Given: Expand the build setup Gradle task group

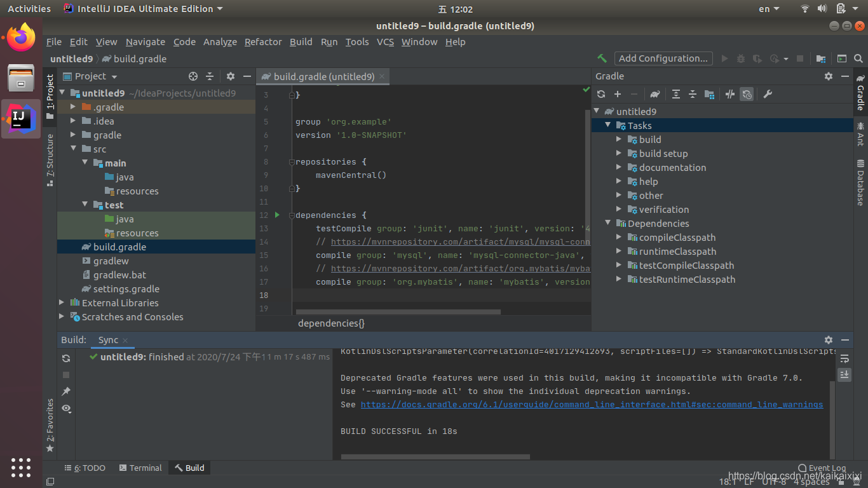Looking at the screenshot, I should click(620, 154).
